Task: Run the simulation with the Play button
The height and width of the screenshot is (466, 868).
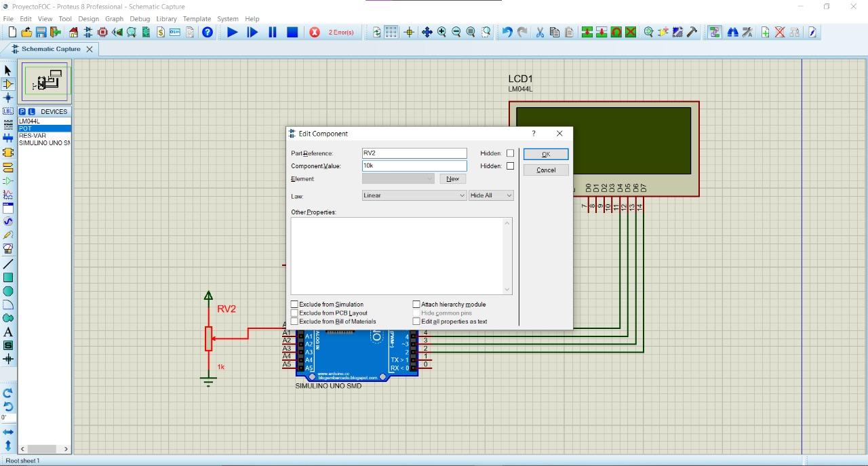Action: coord(233,32)
